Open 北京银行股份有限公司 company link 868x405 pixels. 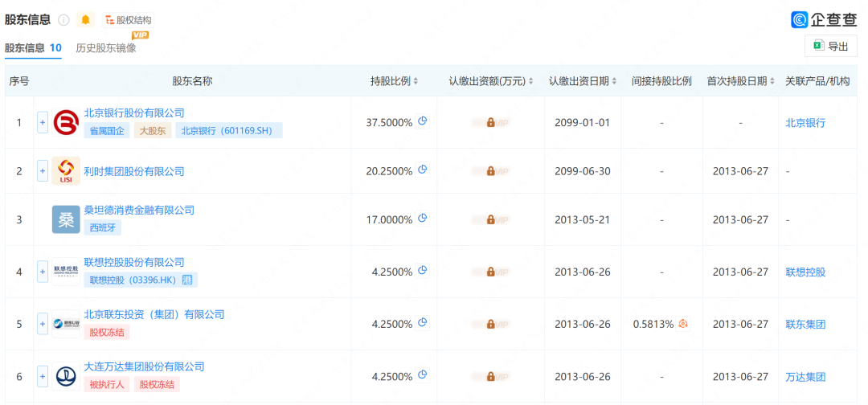(x=134, y=112)
